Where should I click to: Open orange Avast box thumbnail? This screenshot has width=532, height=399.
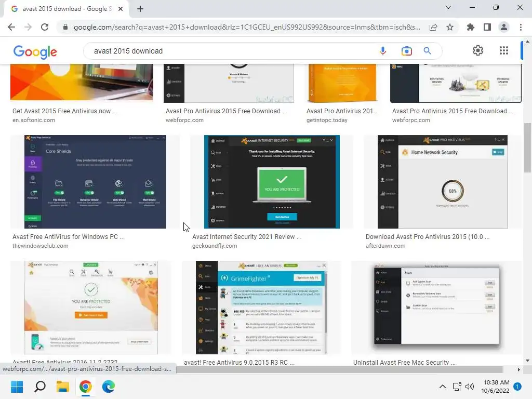tap(342, 83)
